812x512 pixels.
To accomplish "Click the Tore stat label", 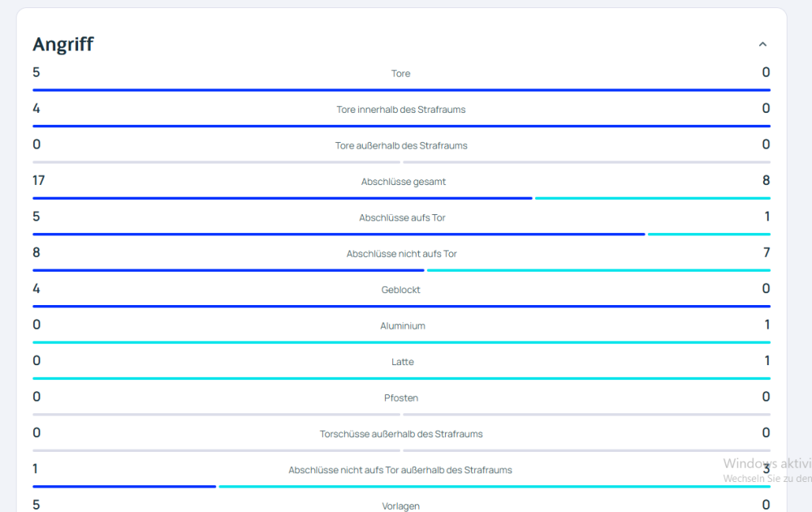I will pos(401,74).
